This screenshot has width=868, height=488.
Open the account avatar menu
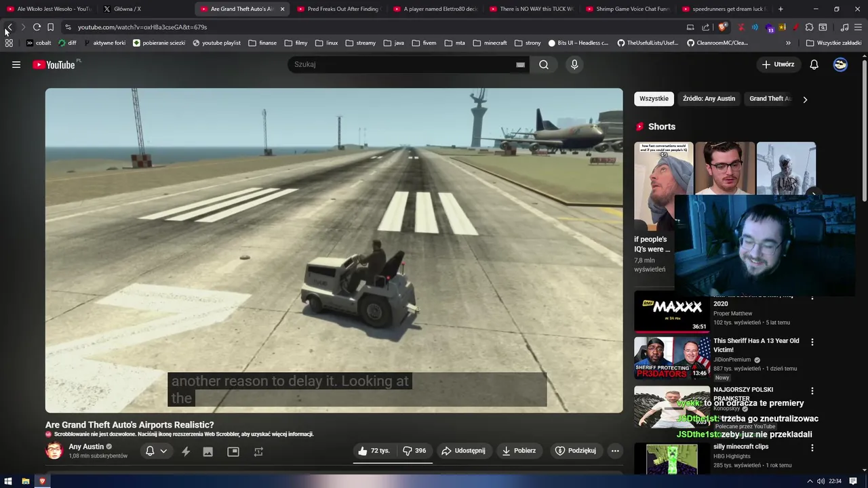click(840, 64)
